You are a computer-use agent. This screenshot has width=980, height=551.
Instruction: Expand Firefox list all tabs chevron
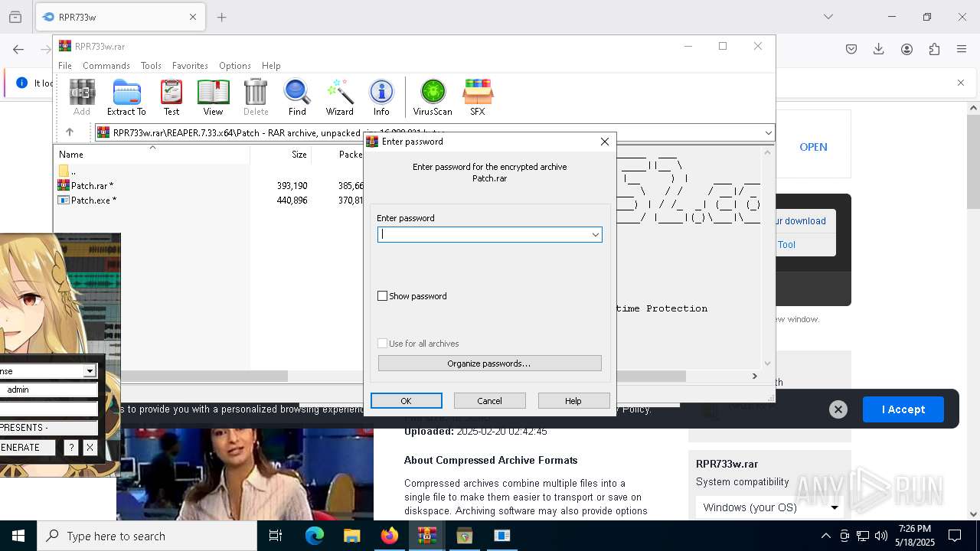click(x=828, y=17)
